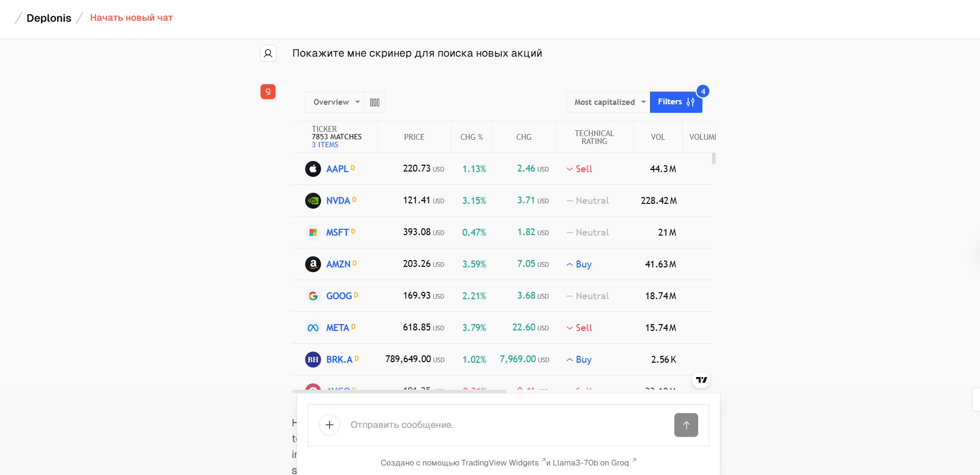This screenshot has width=980, height=475.
Task: Click GOOG Neutral rating
Action: coord(587,296)
